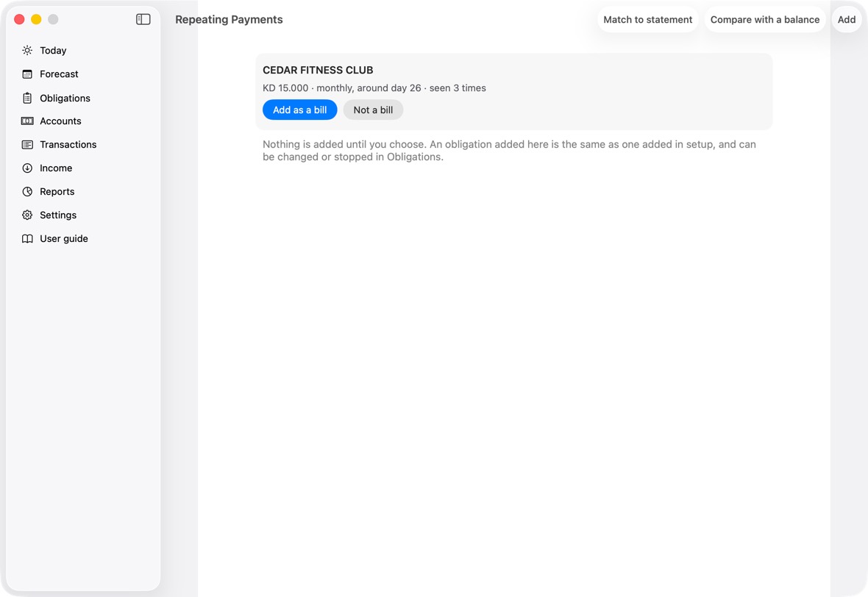Click the CEDAR FITNESS CLUB title
This screenshot has height=597, width=868.
click(318, 71)
